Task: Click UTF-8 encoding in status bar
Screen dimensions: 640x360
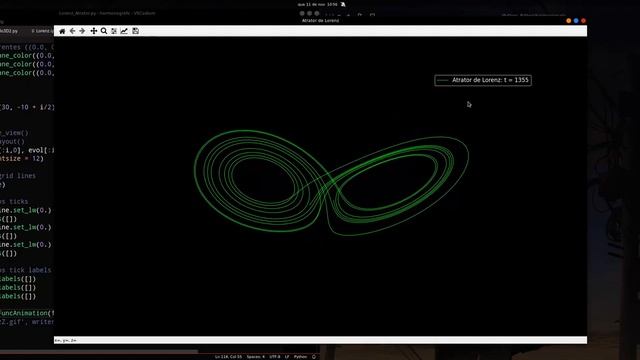Action: tap(275, 357)
